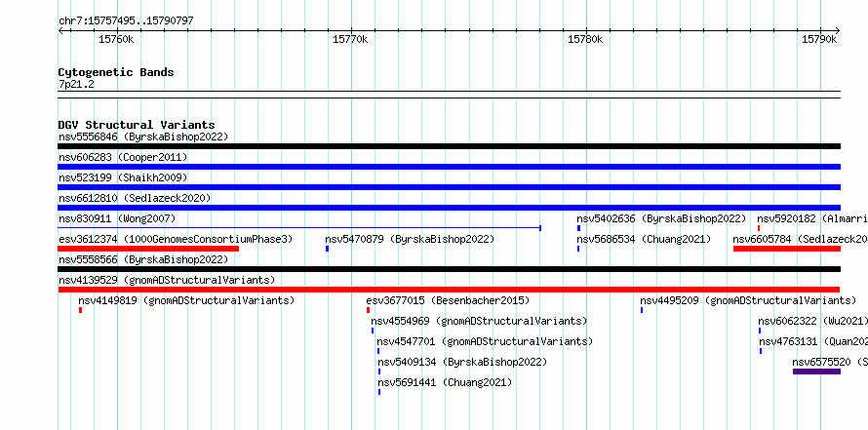Click the nsv6612810 blue variant bar

point(449,208)
